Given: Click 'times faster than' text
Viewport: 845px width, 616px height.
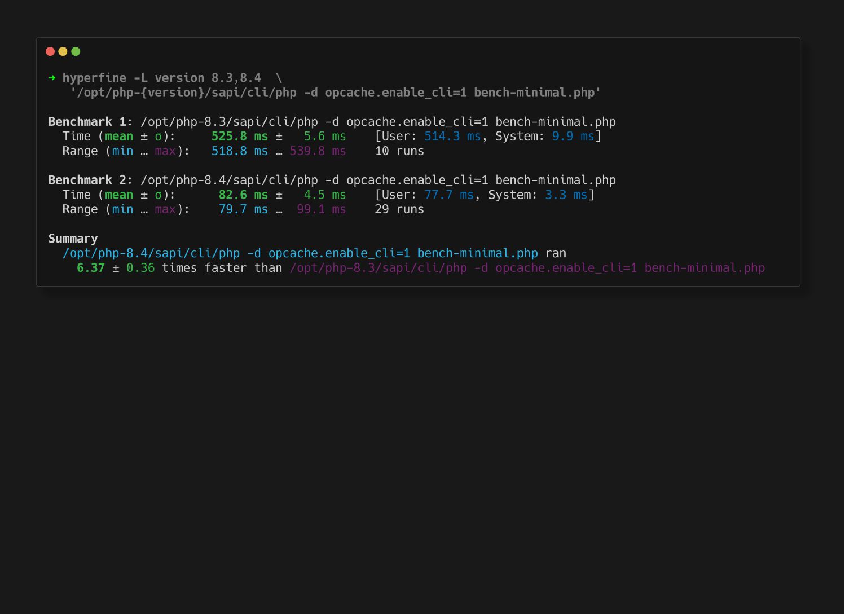Looking at the screenshot, I should click(222, 268).
